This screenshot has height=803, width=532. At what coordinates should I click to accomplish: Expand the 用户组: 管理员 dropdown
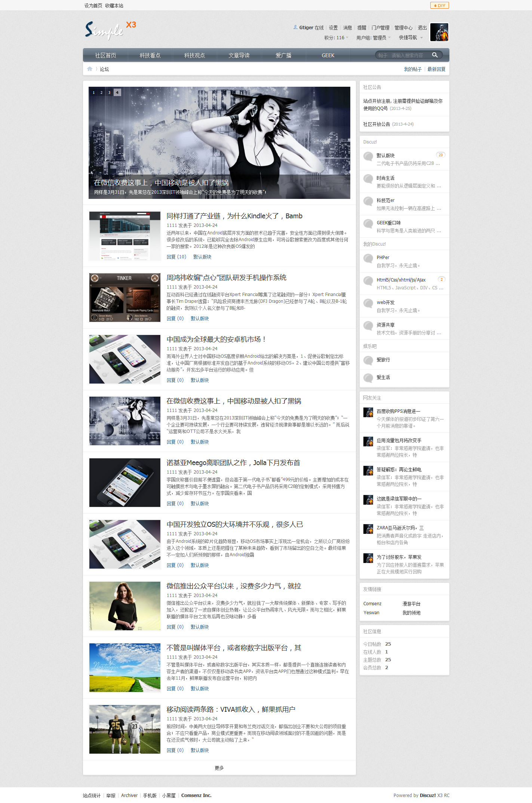point(373,37)
